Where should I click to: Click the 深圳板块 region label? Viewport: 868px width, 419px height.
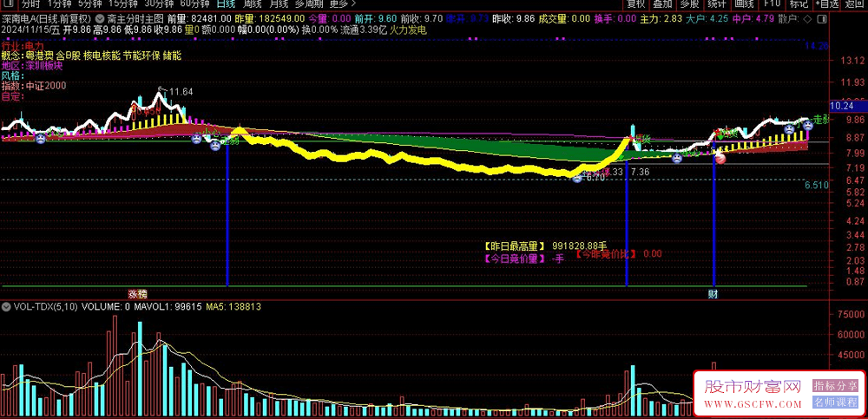click(43, 66)
